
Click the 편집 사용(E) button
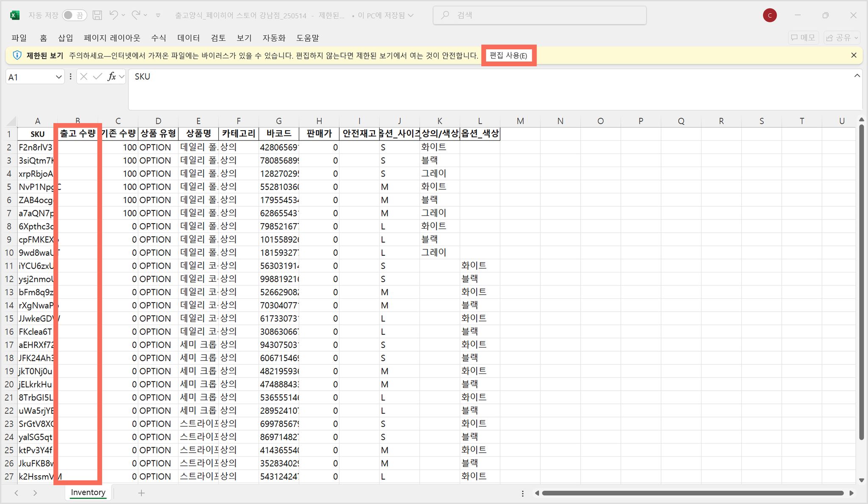pos(509,56)
